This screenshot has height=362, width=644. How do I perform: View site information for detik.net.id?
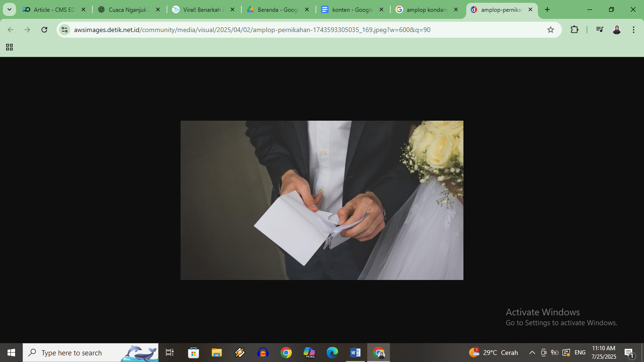tap(65, 30)
